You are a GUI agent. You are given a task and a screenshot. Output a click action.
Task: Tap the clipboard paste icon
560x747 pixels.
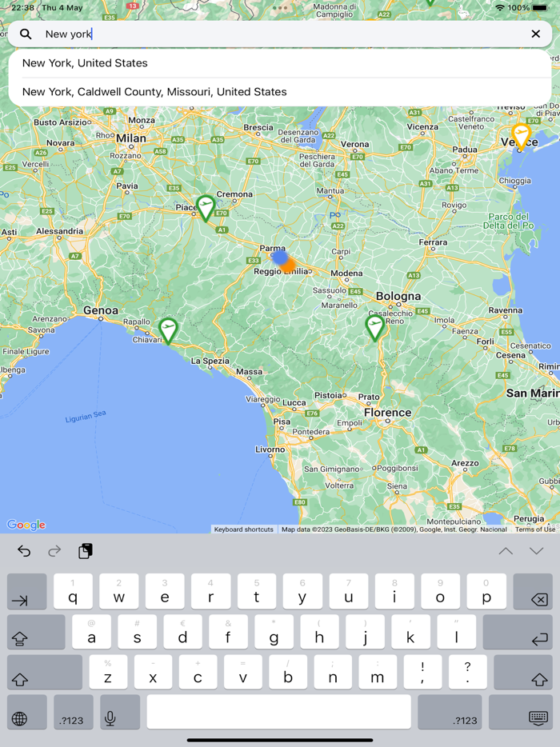86,551
